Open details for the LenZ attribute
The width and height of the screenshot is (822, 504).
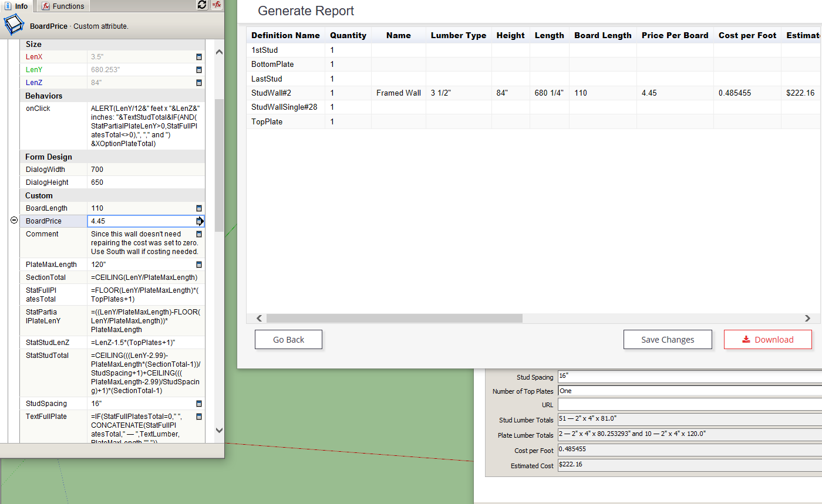[x=198, y=83]
